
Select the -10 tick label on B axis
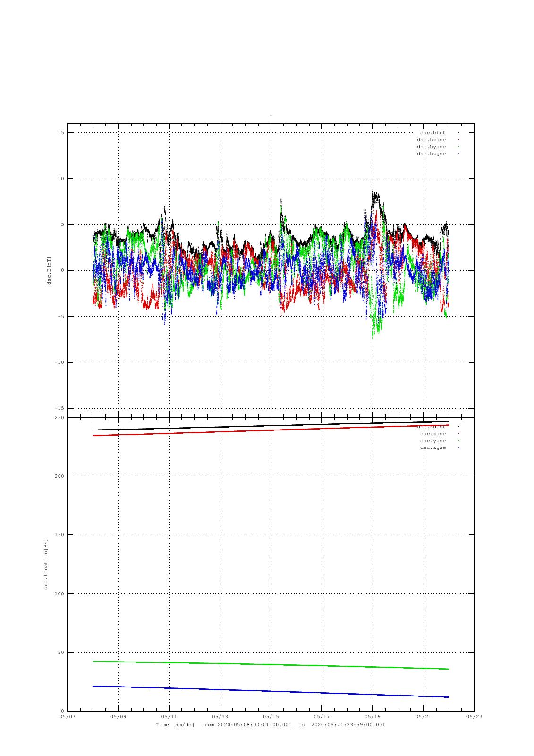click(x=58, y=362)
